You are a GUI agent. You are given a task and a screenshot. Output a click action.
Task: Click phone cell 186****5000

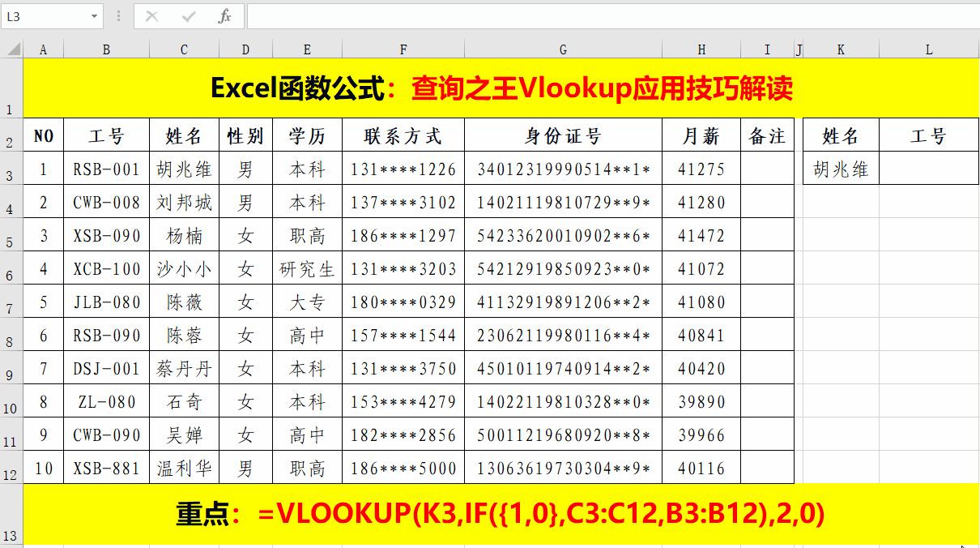point(403,468)
